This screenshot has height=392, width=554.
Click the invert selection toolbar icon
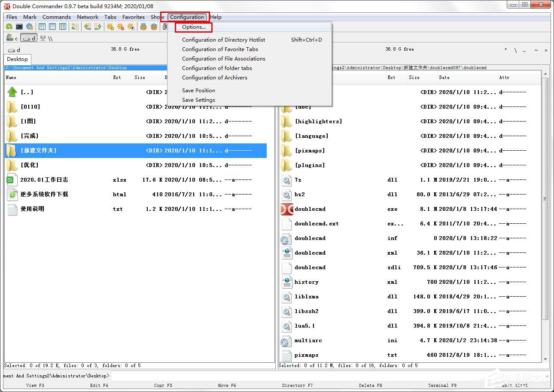point(131,27)
